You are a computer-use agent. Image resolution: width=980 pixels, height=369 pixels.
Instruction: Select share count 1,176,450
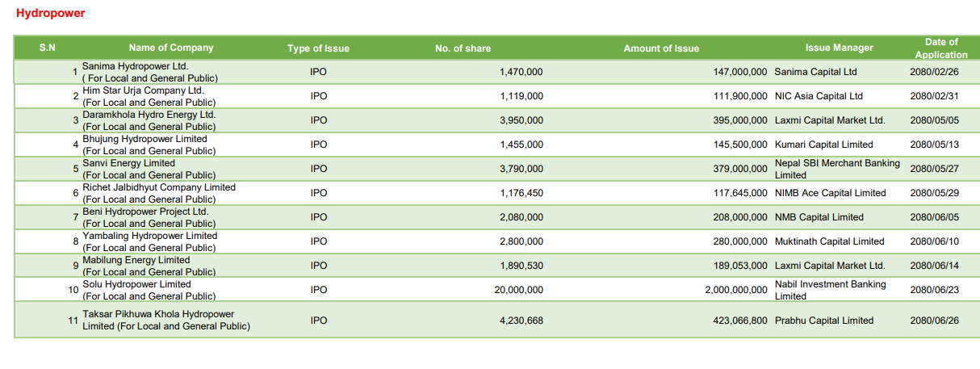tap(521, 193)
